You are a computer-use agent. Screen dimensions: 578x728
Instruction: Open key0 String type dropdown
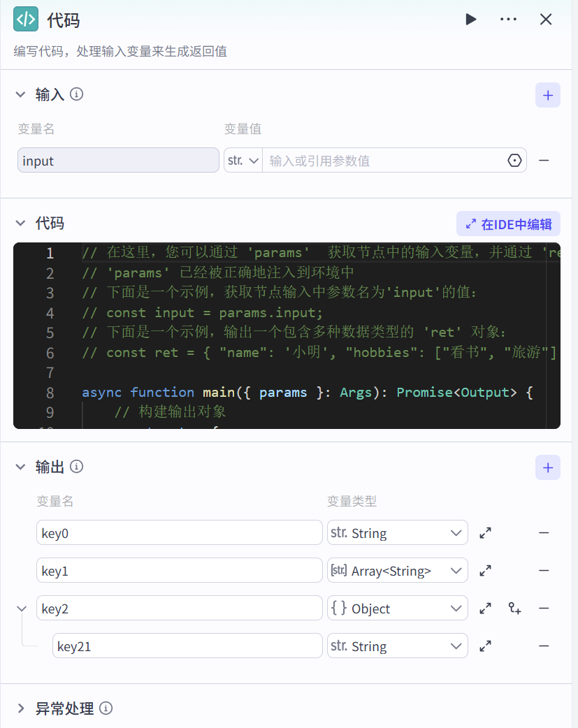tap(397, 533)
